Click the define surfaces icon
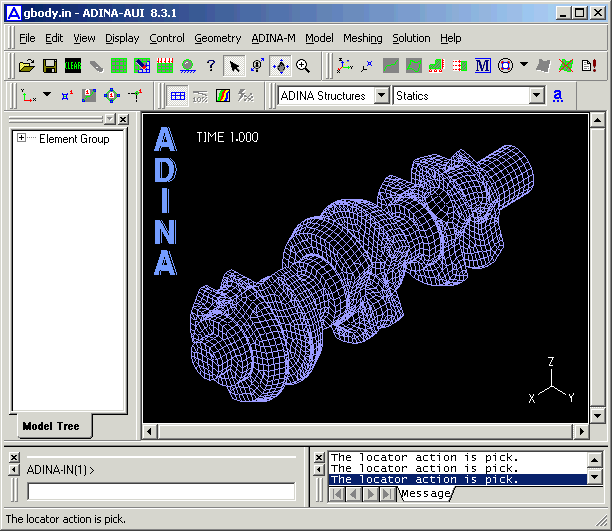 pyautogui.click(x=414, y=66)
